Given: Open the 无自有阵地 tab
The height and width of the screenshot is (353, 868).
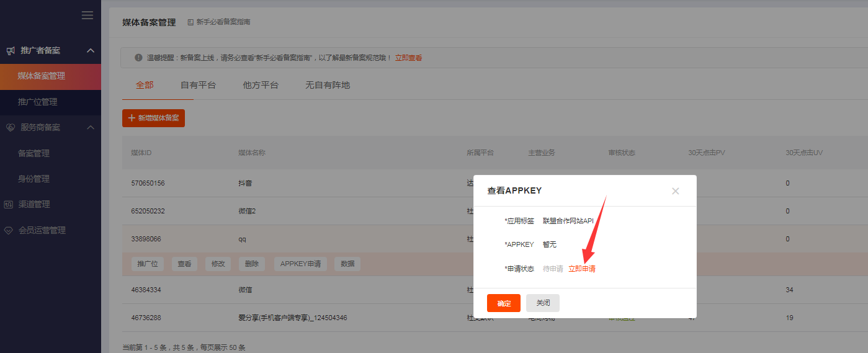Looking at the screenshot, I should (x=328, y=85).
